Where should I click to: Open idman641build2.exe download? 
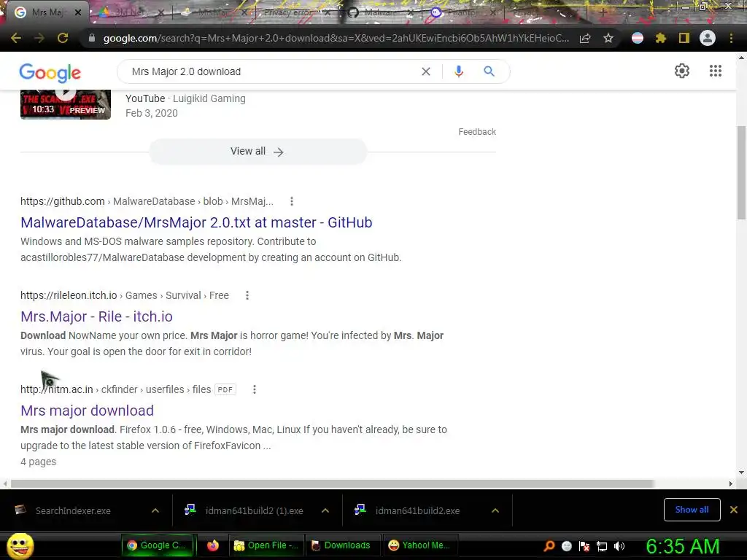(417, 510)
